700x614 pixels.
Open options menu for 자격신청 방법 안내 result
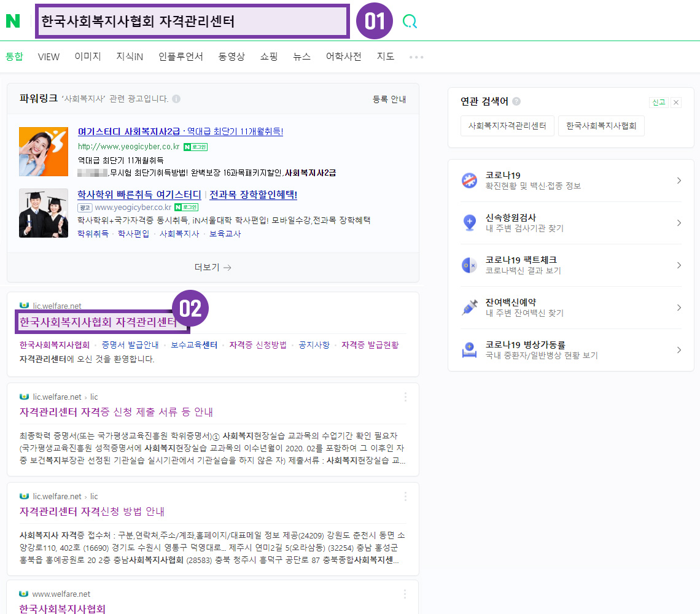(405, 496)
